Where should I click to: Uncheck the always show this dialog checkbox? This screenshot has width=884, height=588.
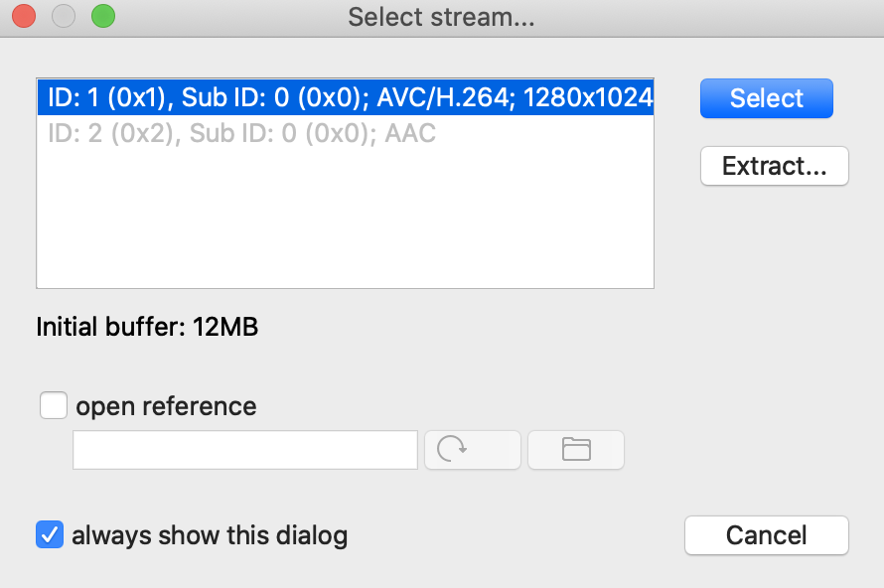point(50,535)
